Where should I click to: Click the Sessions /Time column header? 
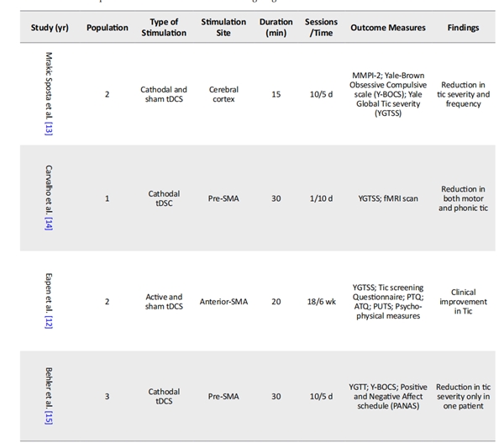click(x=322, y=27)
